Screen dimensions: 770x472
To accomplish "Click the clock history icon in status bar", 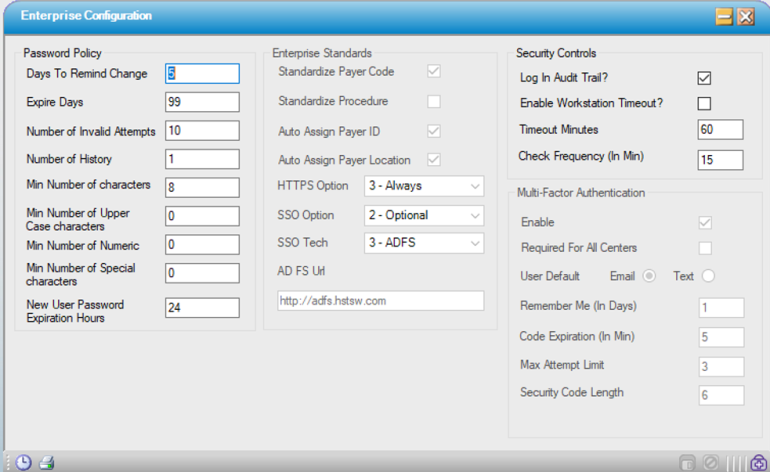I will click(22, 462).
